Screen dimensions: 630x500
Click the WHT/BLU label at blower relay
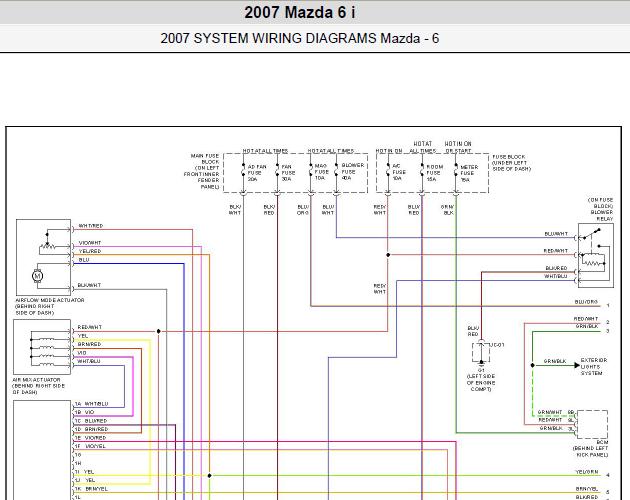coord(556,277)
